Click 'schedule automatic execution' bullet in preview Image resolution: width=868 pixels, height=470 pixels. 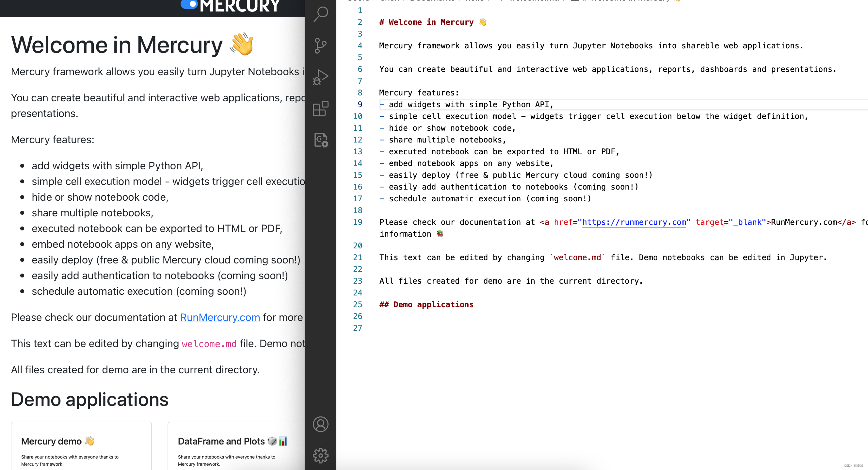click(x=139, y=291)
